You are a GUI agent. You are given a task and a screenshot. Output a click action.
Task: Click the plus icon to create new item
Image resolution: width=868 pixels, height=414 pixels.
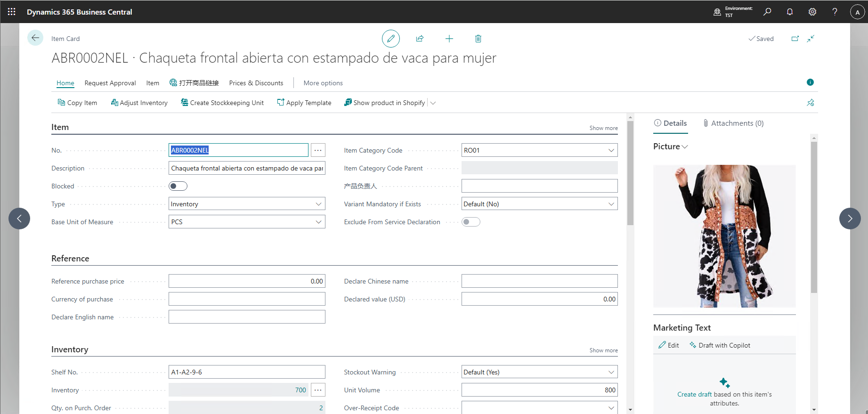pos(449,39)
